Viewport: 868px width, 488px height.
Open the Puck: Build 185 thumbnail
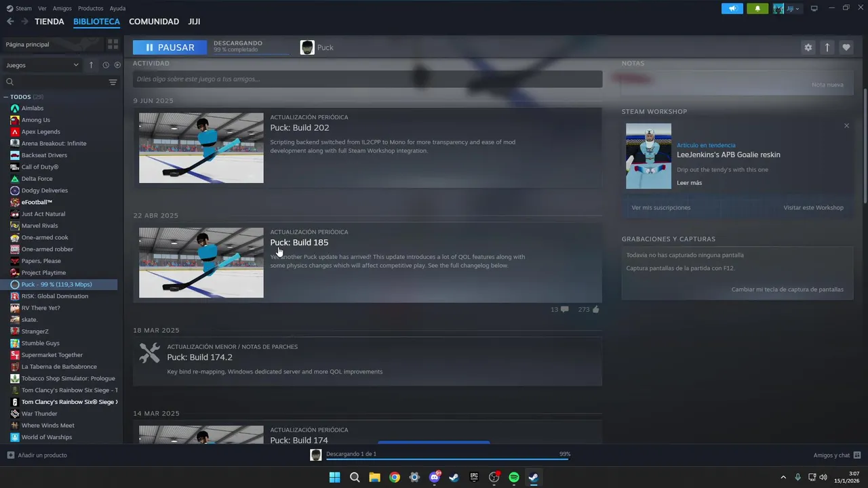201,263
